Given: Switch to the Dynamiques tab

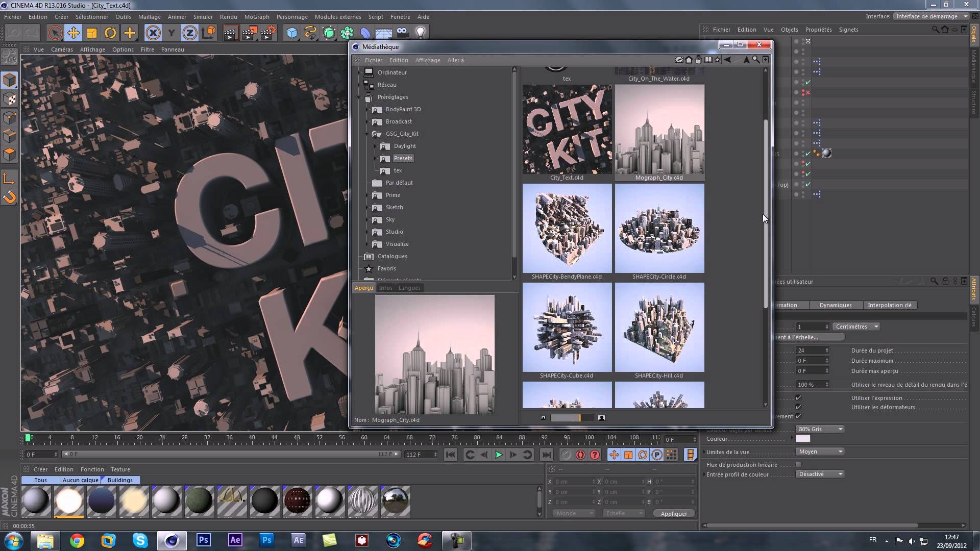Looking at the screenshot, I should pos(835,305).
